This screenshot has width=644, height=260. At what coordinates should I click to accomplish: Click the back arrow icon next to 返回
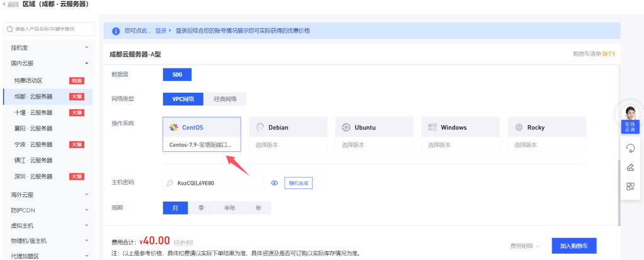pos(5,4)
